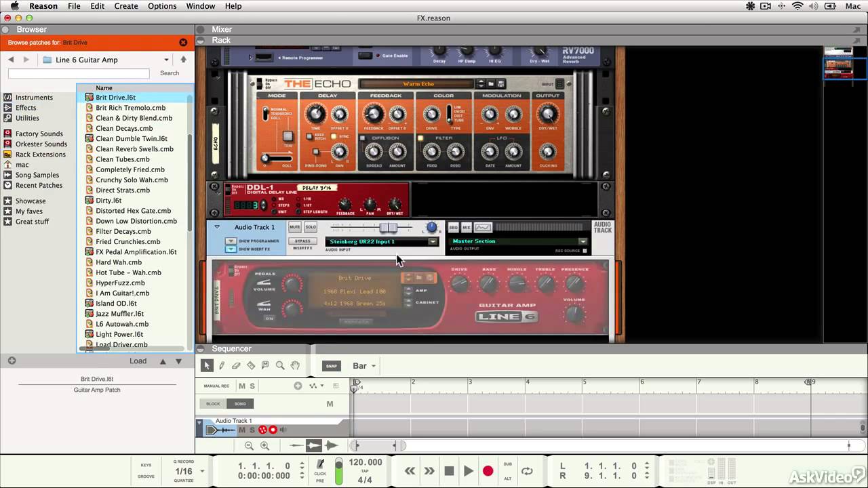
Task: Toggle Show Programmer on Audio Track 1
Action: [231, 241]
